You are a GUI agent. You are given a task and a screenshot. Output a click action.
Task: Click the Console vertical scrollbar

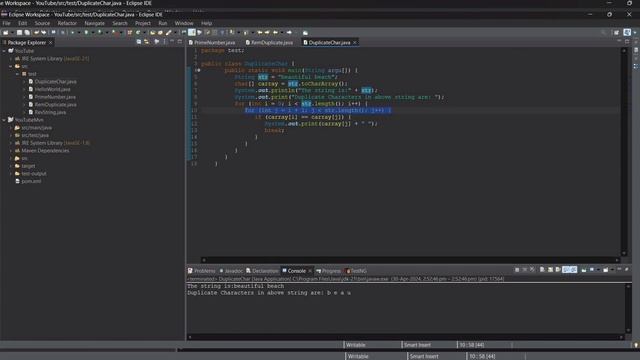click(x=629, y=308)
